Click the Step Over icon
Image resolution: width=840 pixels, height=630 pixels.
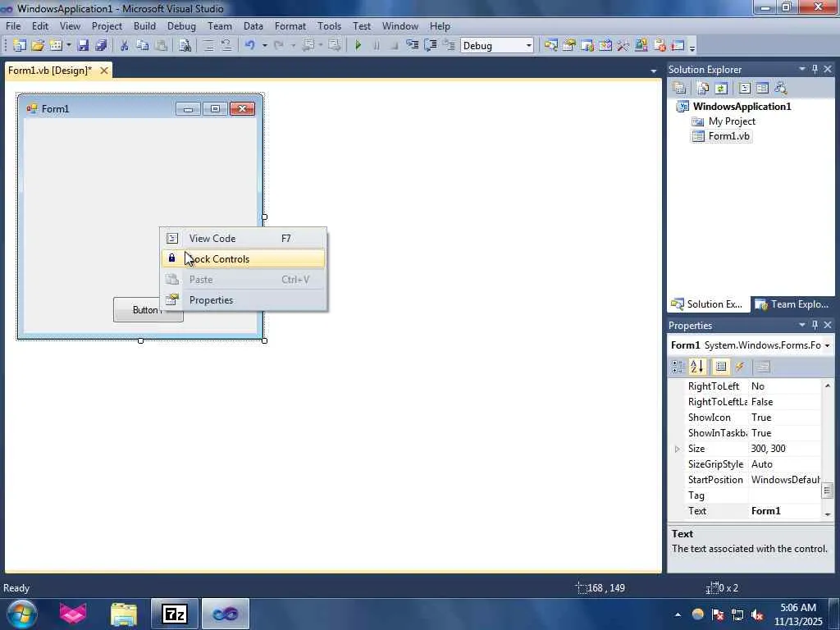(430, 46)
